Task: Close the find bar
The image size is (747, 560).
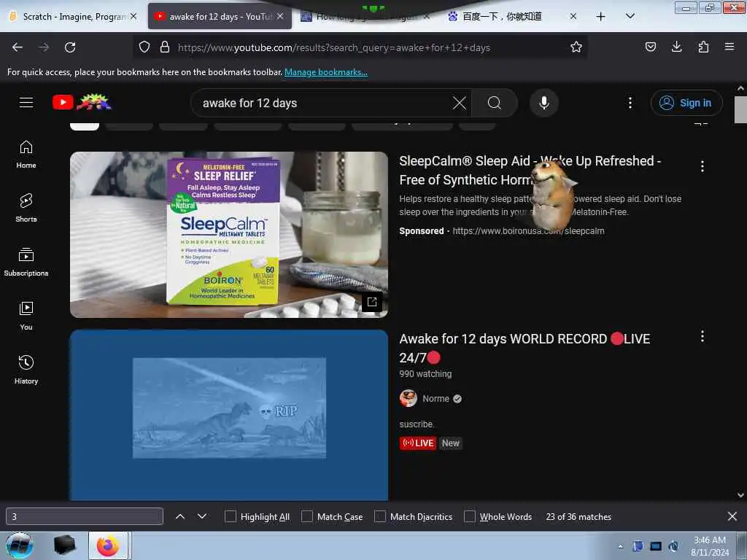Action: (x=732, y=516)
